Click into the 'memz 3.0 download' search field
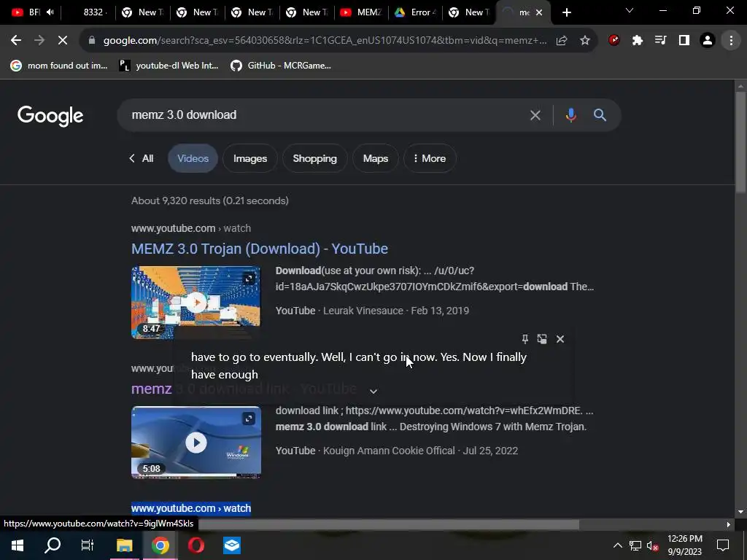Screen dimensions: 747x560 pos(324,115)
